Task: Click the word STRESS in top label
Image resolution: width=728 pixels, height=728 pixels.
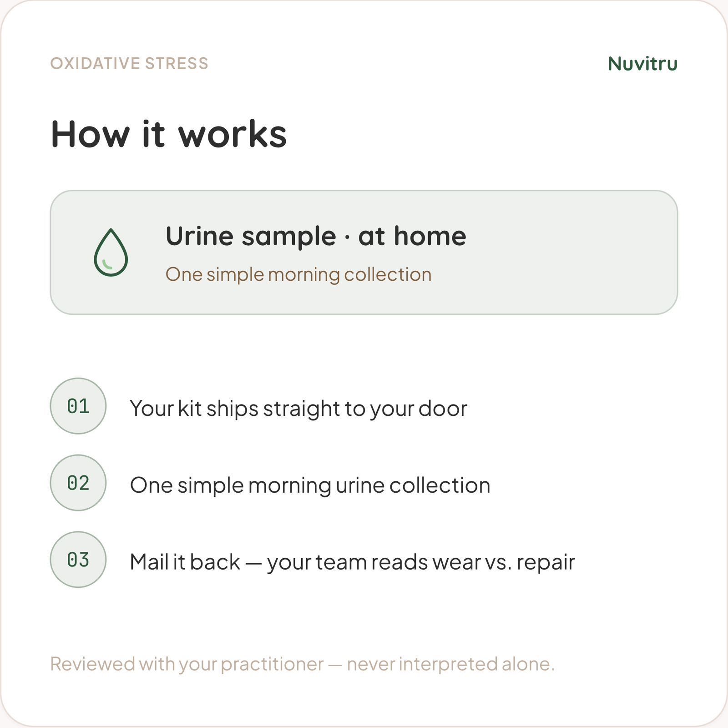Action: pos(177,63)
